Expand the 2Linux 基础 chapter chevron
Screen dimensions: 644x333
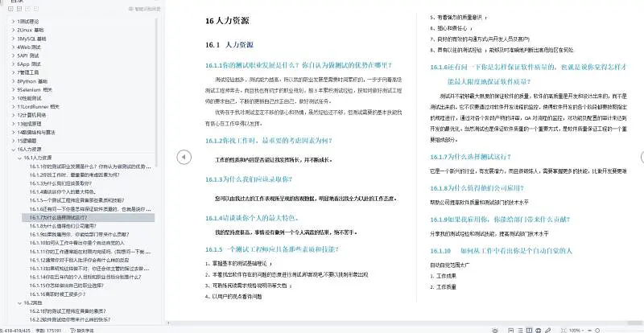click(13, 30)
